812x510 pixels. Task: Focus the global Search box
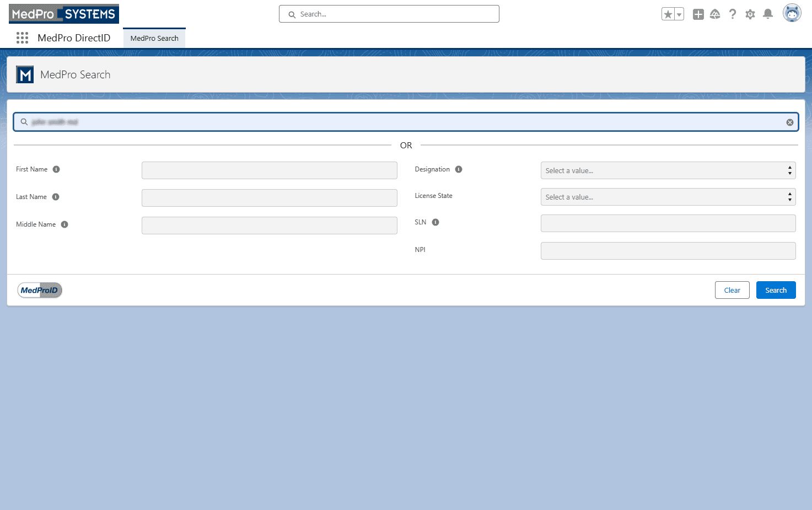coord(389,14)
